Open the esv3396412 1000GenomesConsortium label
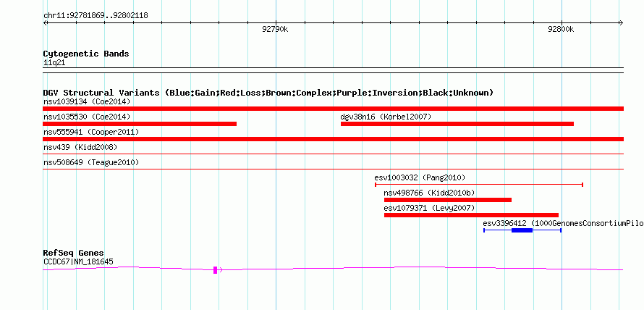 pos(563,224)
